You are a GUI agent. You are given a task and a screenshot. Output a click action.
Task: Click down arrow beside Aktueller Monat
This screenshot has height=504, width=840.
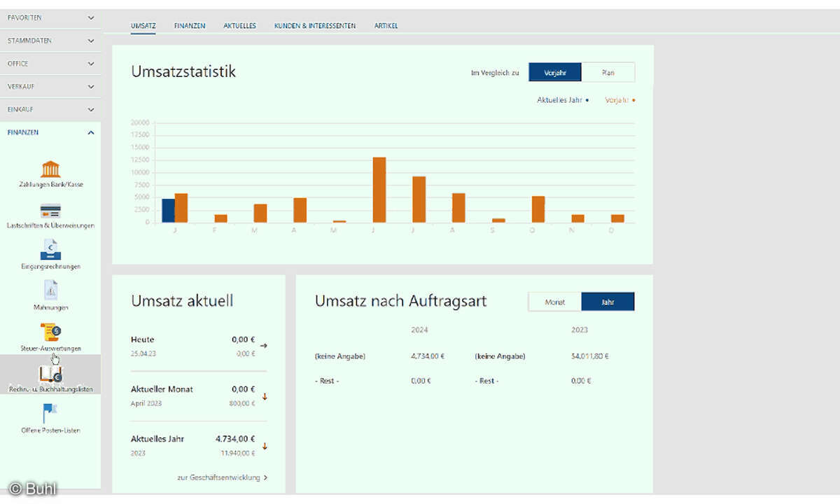[x=265, y=397]
